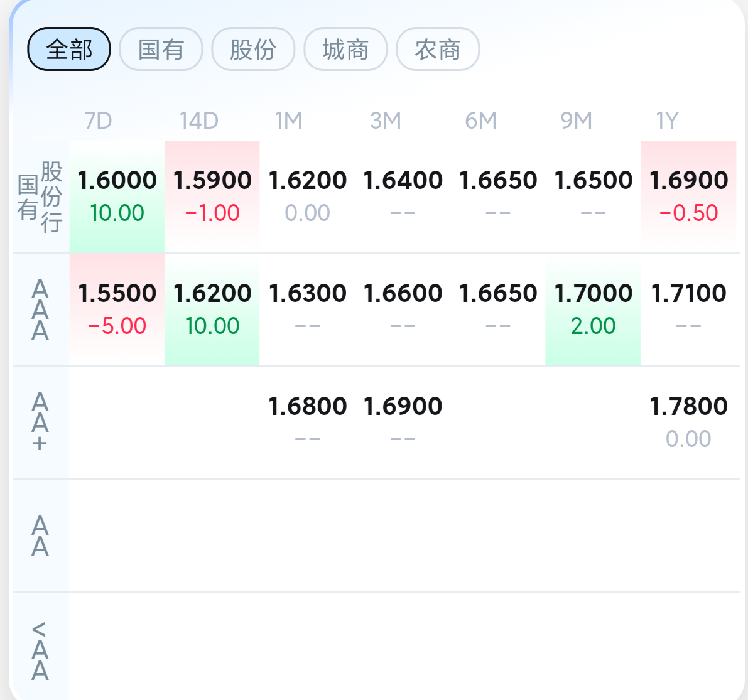The width and height of the screenshot is (748, 700).
Task: Switch to the 国有 filter tab
Action: coord(161,49)
